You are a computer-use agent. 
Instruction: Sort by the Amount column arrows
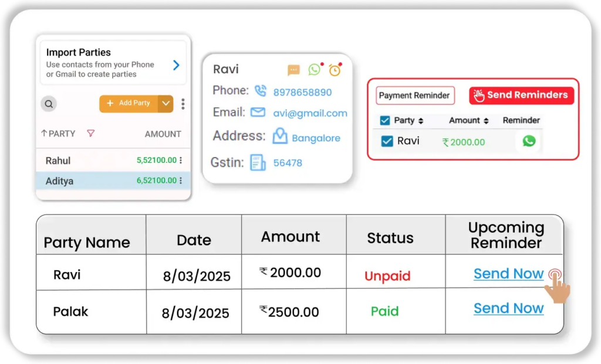[486, 121]
